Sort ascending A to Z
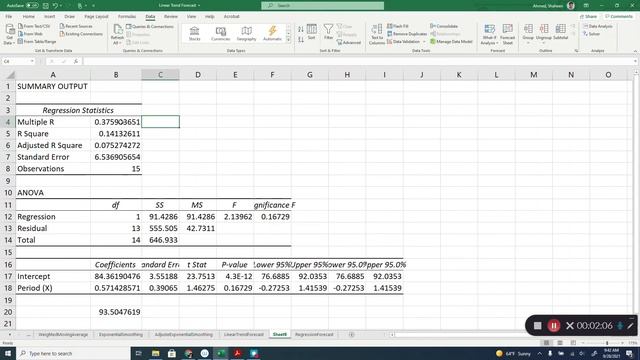The width and height of the screenshot is (640, 360). tap(301, 29)
